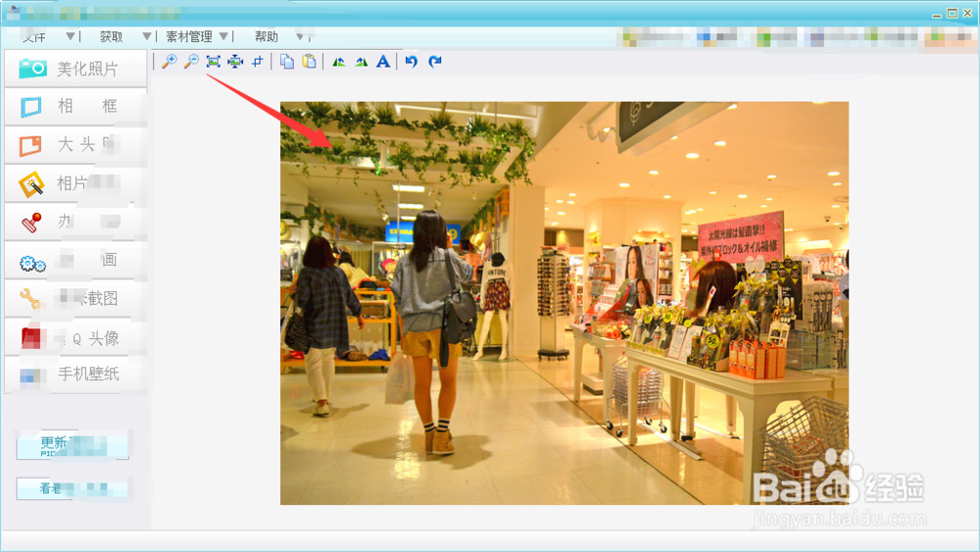Click the zoom out magnifier icon

(x=191, y=62)
